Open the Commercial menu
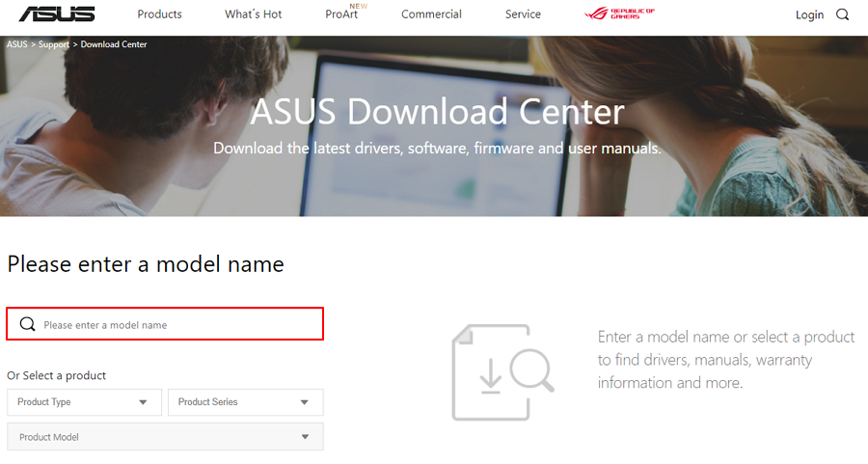Screen dimensions: 868x464 (x=431, y=14)
